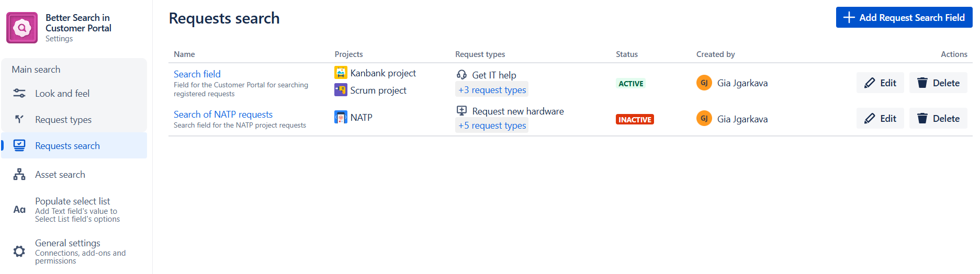
Task: Click Request new hardware text
Action: tap(518, 111)
